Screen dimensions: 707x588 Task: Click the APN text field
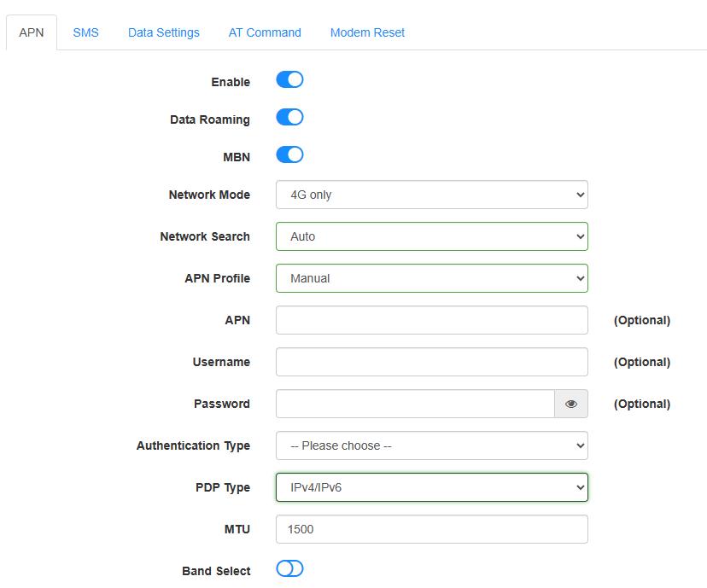[431, 320]
